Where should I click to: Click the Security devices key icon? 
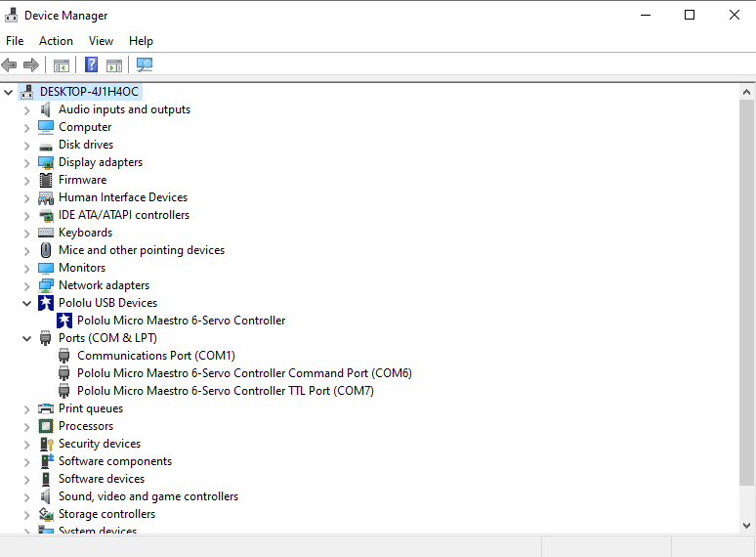pos(46,444)
